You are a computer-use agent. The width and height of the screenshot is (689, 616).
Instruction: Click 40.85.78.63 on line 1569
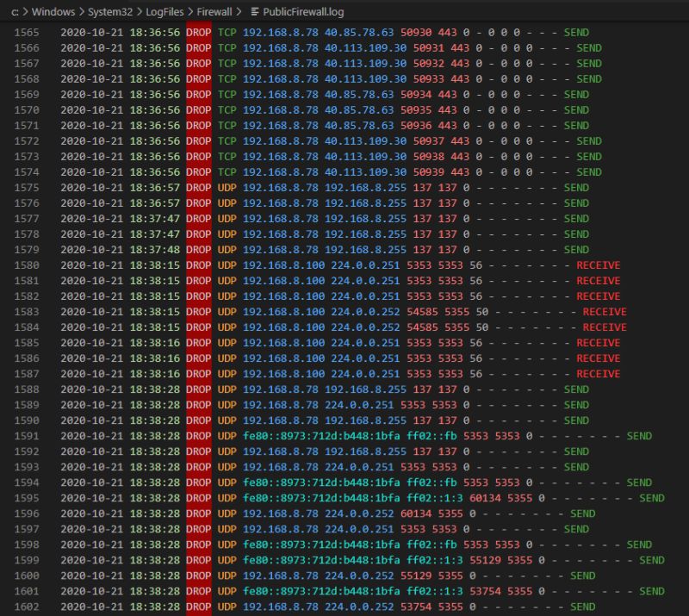(x=359, y=95)
